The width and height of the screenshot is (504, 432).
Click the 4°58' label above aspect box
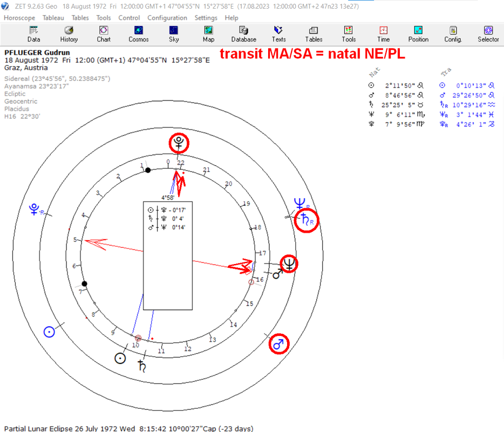pyautogui.click(x=168, y=198)
